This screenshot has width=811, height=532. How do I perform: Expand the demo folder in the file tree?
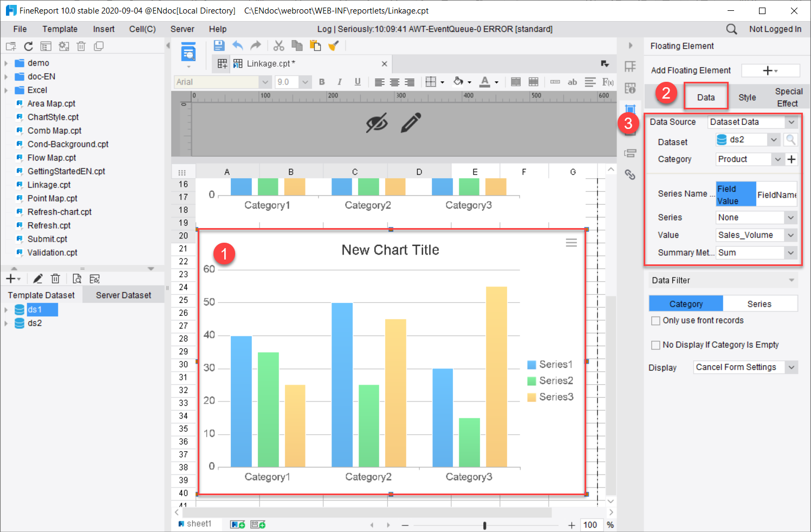coord(6,63)
